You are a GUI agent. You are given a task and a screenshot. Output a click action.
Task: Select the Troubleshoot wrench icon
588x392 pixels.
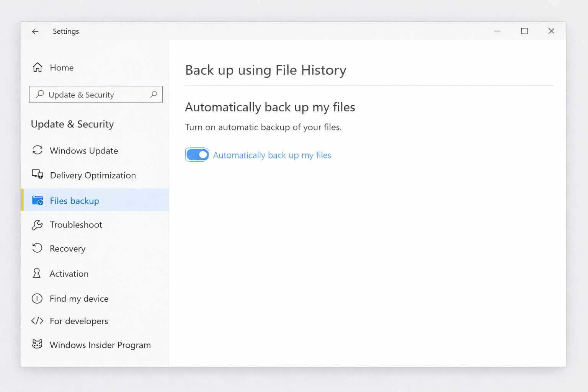pos(37,225)
